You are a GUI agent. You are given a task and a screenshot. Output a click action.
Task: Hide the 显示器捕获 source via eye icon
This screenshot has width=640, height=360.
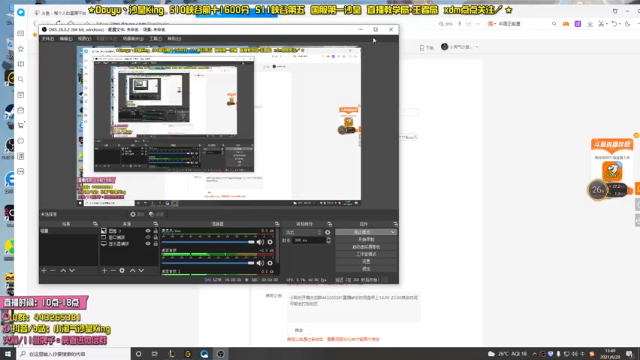(148, 244)
